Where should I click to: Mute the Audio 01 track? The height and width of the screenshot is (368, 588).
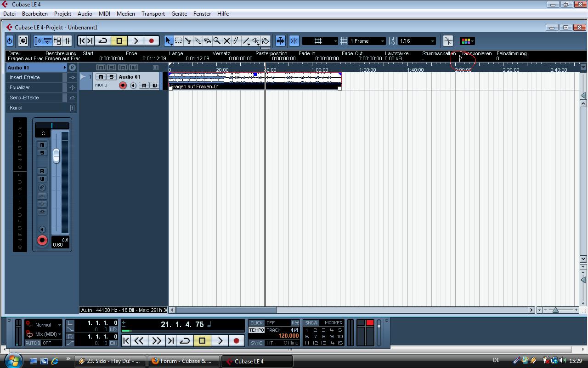coord(101,77)
